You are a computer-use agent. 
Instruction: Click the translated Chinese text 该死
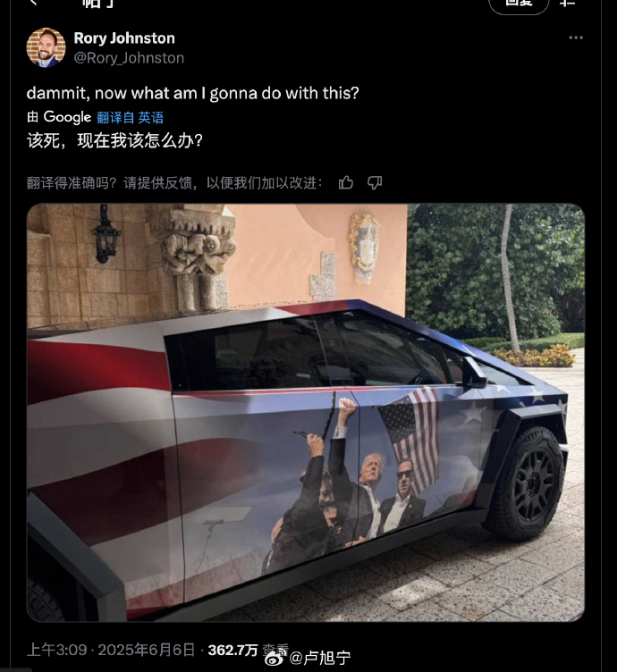(43, 140)
